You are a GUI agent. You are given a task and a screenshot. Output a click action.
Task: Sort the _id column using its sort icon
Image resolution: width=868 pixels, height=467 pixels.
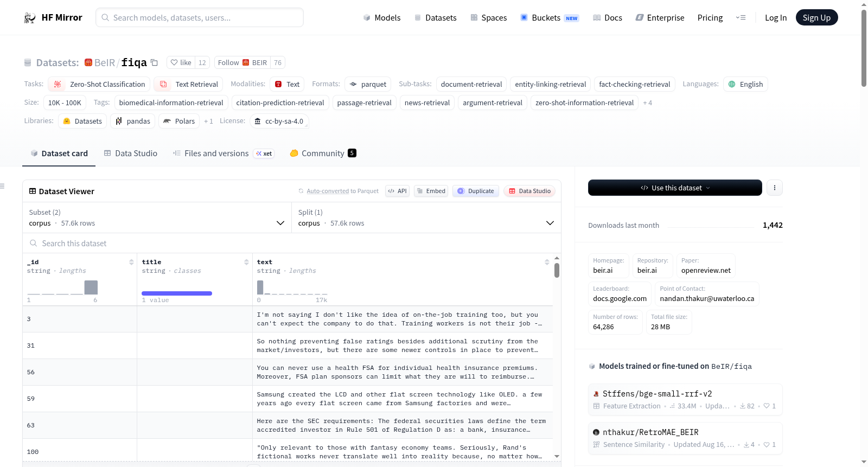coord(131,262)
